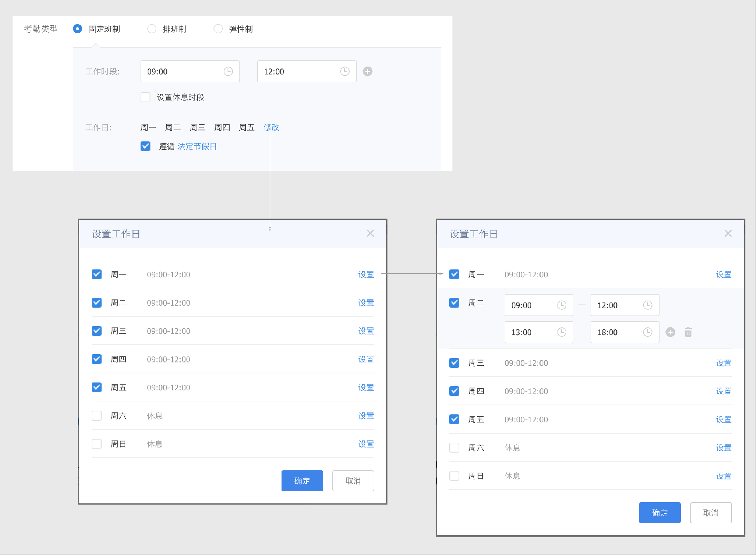Click 设置 for 周三 in left dialog
Viewport: 756px width, 555px height.
point(366,331)
